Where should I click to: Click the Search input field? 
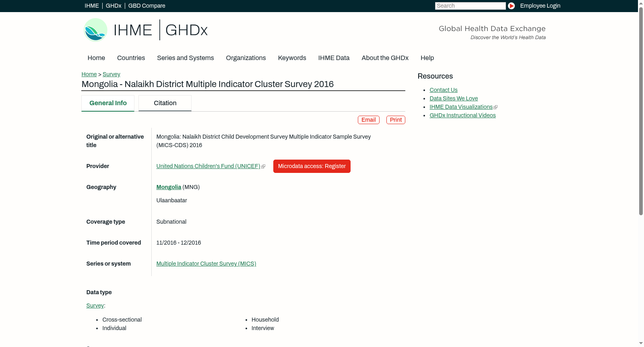470,6
